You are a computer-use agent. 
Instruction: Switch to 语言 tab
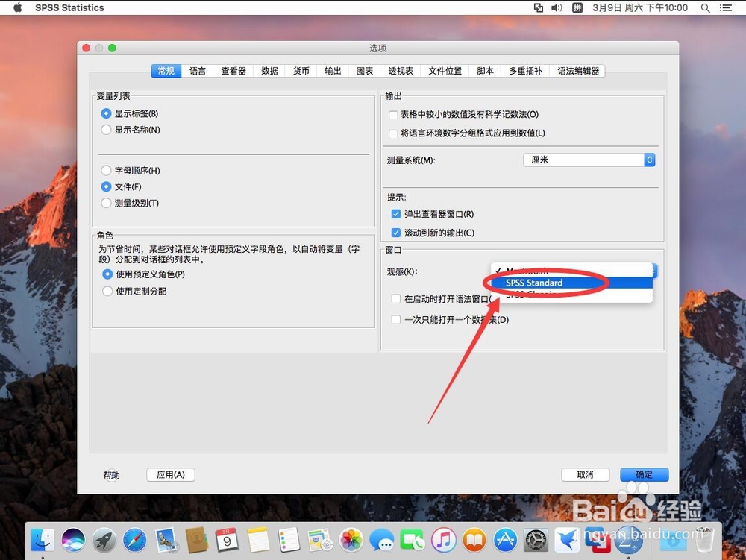click(x=198, y=71)
